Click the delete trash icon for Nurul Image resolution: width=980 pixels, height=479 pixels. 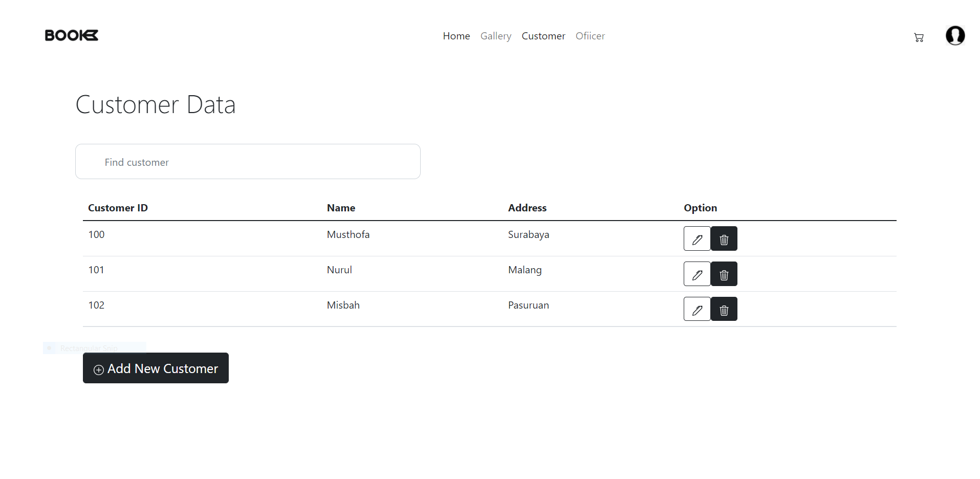point(724,274)
